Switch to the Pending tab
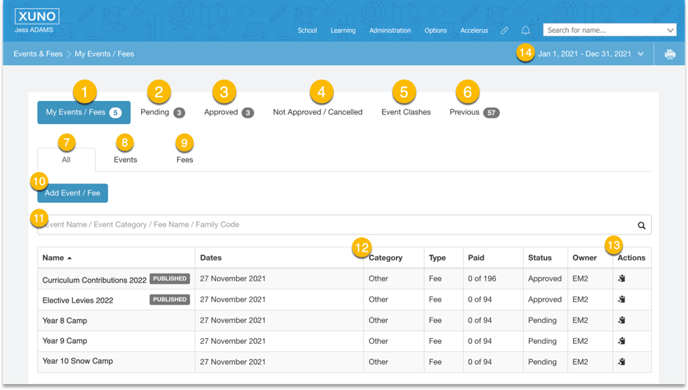Image resolution: width=688 pixels, height=390 pixels. (x=162, y=112)
